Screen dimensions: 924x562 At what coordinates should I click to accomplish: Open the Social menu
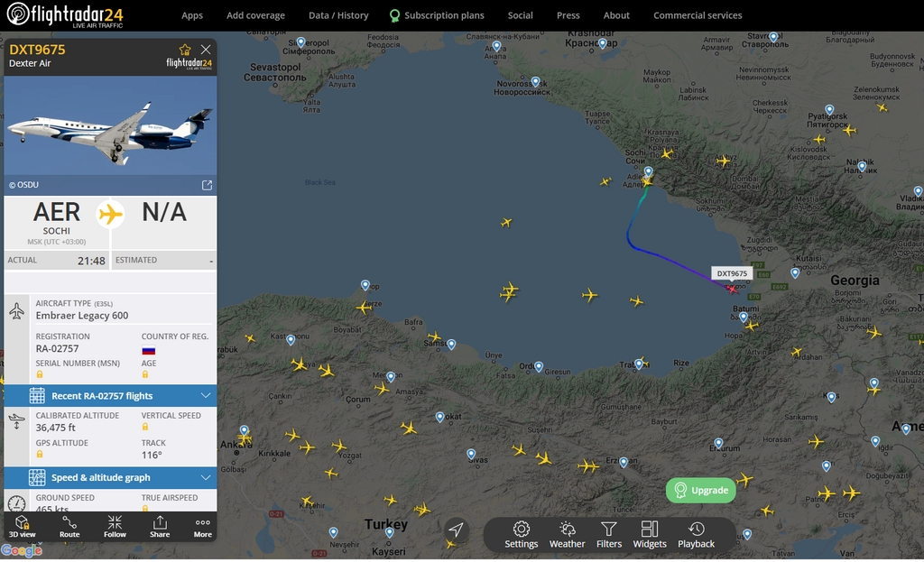(521, 15)
